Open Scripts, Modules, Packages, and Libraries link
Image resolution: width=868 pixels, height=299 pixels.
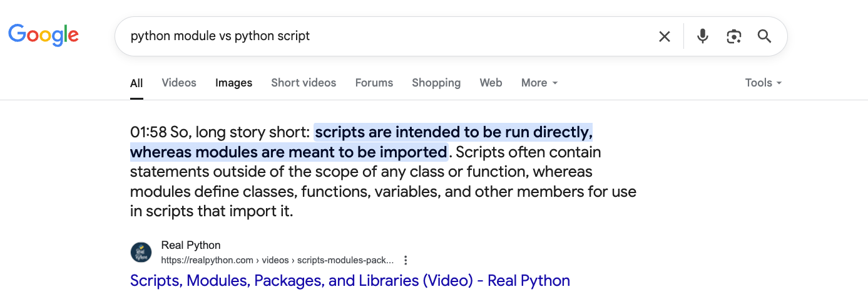click(350, 280)
